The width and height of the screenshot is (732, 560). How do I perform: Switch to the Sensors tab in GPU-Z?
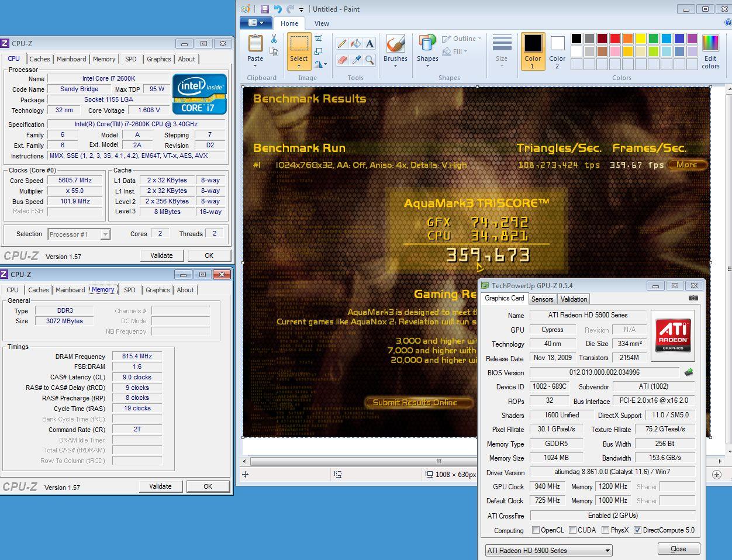[x=542, y=299]
